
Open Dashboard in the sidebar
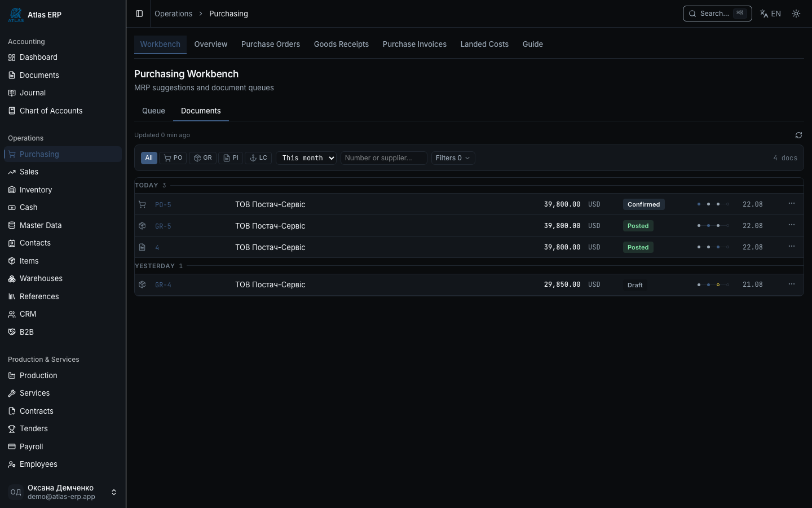click(x=63, y=57)
